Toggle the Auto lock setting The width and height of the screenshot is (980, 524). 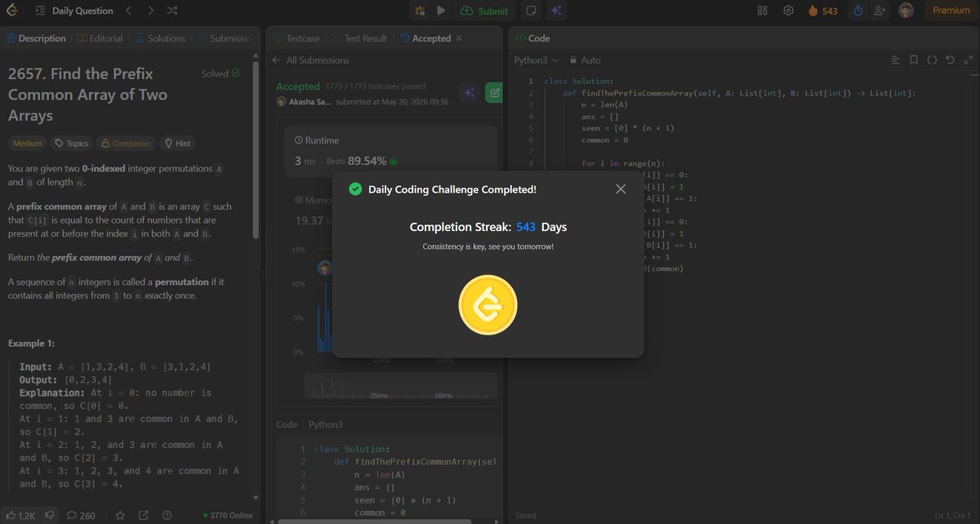tap(585, 60)
